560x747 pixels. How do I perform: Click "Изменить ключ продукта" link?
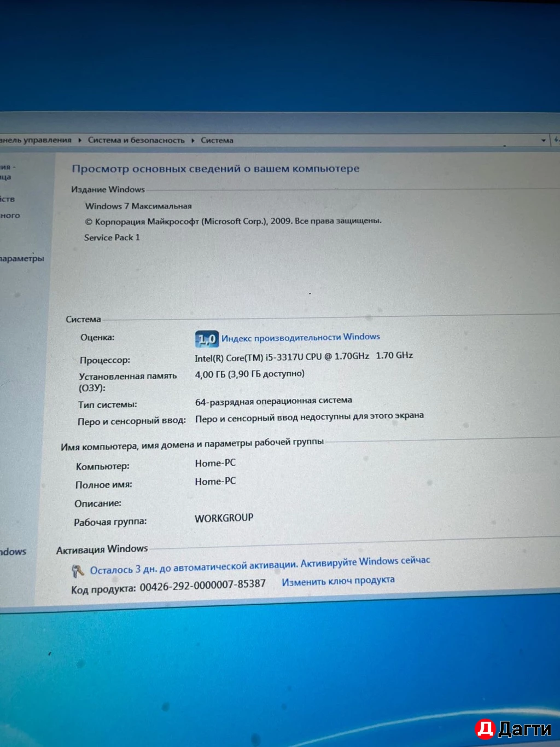tap(338, 581)
